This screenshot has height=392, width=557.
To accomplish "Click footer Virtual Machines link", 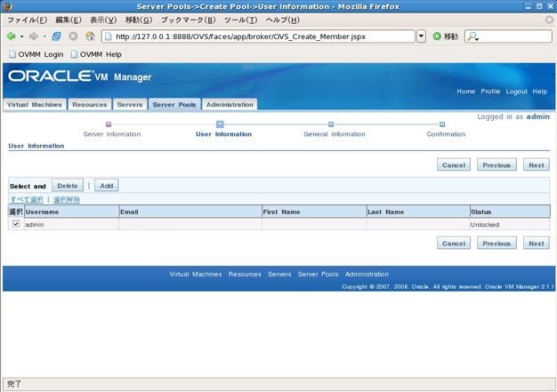I will pos(196,274).
